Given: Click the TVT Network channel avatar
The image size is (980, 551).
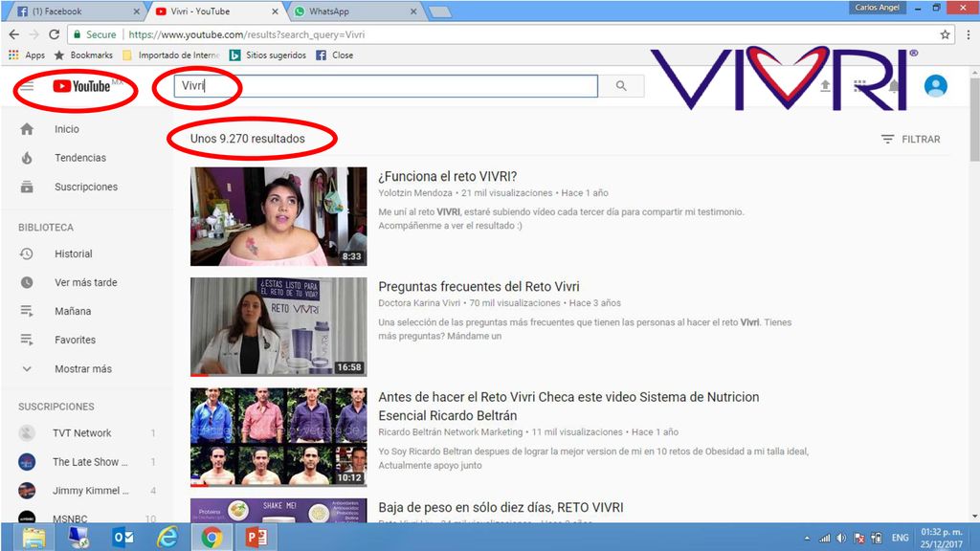Looking at the screenshot, I should (27, 433).
